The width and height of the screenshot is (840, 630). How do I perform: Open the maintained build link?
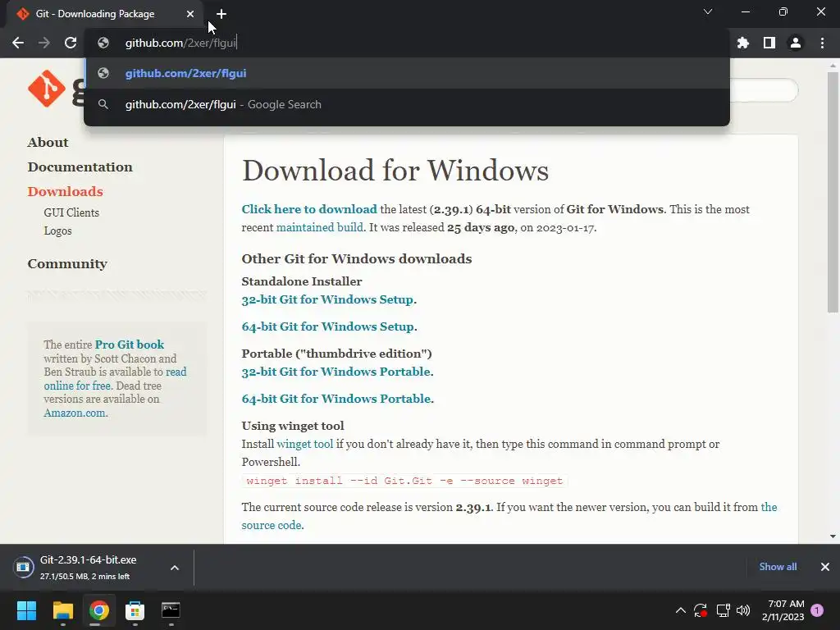pyautogui.click(x=319, y=227)
